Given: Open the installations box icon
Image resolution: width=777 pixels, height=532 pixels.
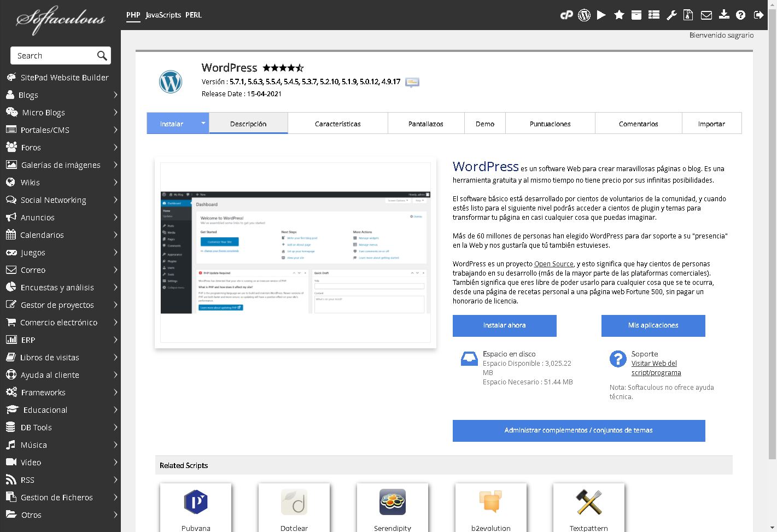Looking at the screenshot, I should pyautogui.click(x=636, y=15).
